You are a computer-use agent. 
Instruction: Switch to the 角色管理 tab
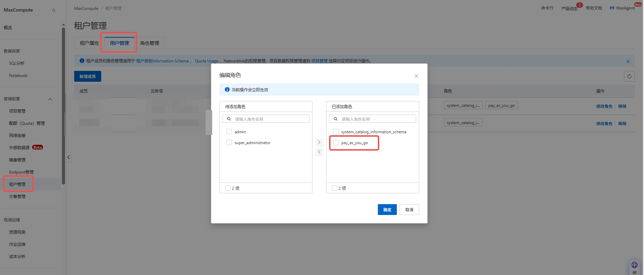(149, 43)
